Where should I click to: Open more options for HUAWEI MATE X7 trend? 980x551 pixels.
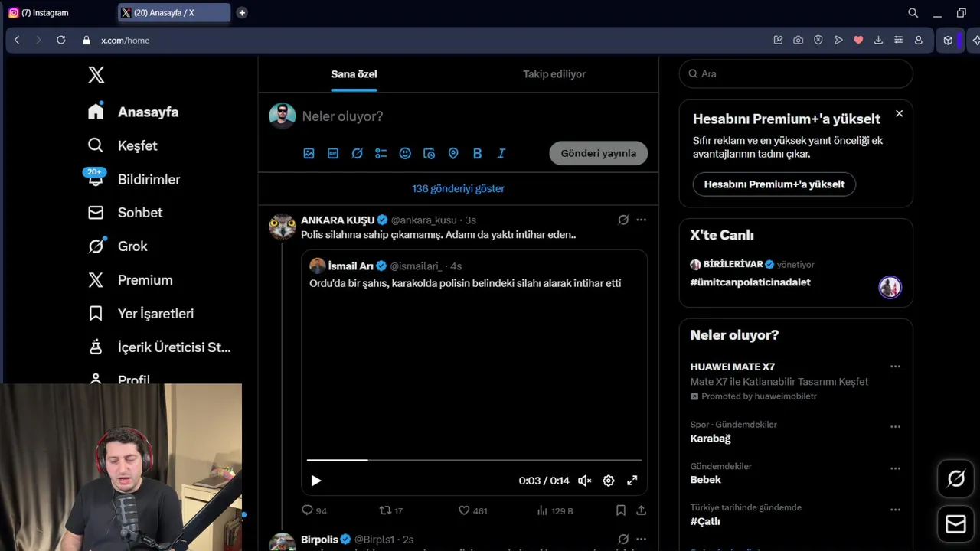click(x=895, y=367)
